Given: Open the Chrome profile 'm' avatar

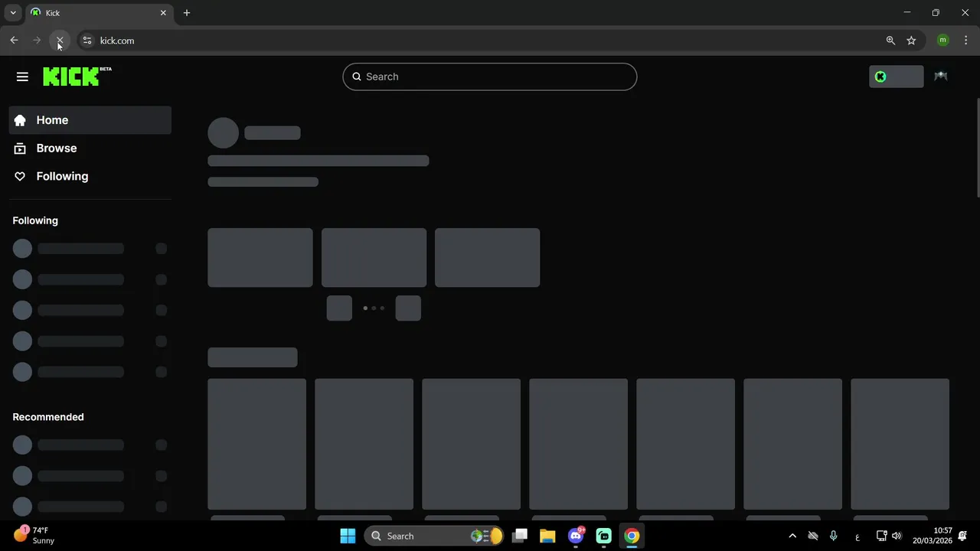Looking at the screenshot, I should coord(942,41).
